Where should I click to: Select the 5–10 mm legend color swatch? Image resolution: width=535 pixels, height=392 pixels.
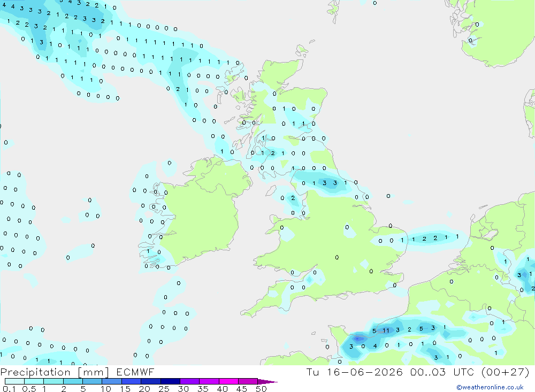pos(93,381)
